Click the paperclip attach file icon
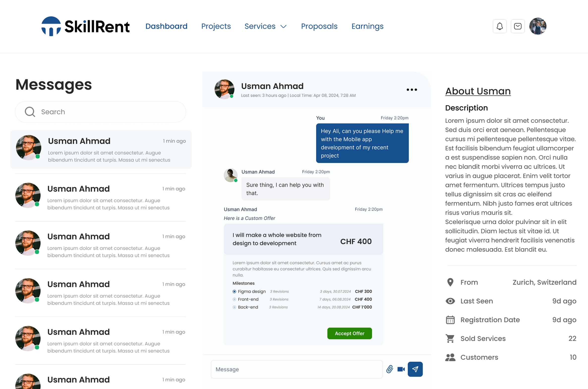The image size is (588, 389). 389,369
